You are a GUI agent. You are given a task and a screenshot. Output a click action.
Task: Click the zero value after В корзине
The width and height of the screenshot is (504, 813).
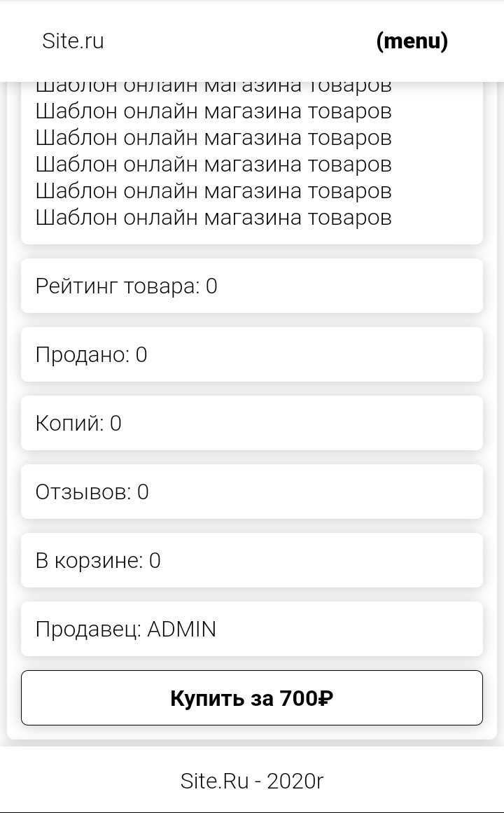click(x=155, y=560)
